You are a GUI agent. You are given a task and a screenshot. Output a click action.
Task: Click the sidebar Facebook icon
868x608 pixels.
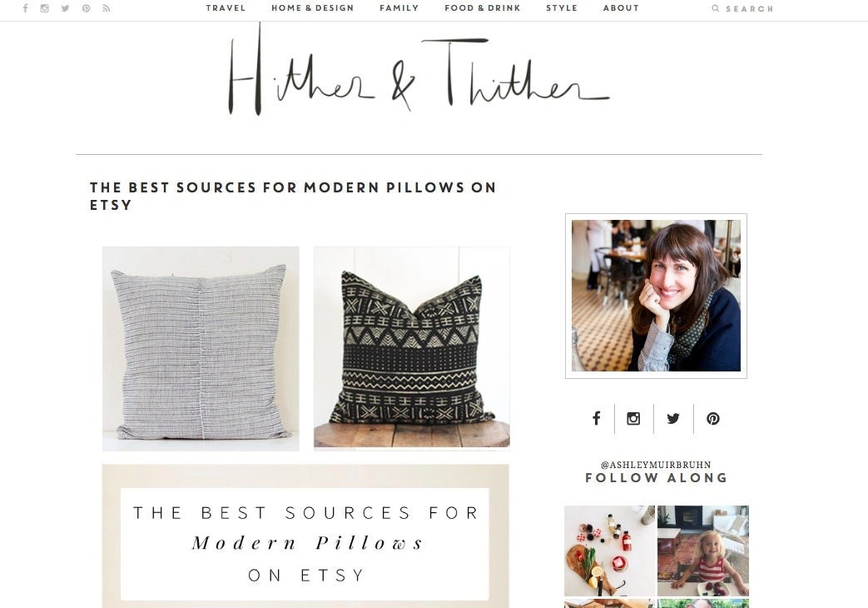click(596, 418)
